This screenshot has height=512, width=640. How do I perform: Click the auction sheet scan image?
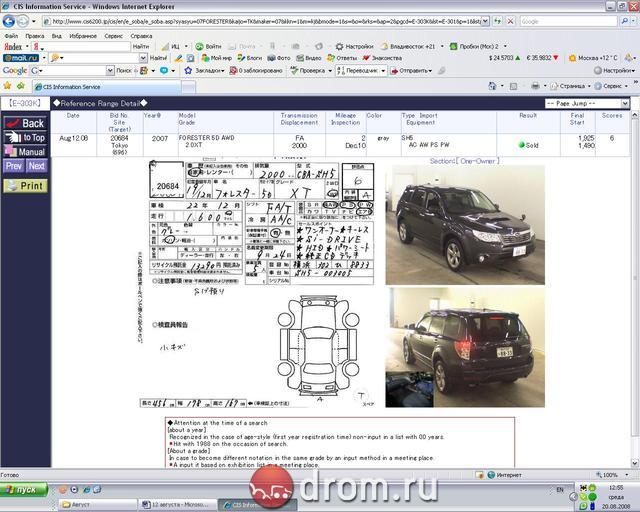click(x=257, y=284)
